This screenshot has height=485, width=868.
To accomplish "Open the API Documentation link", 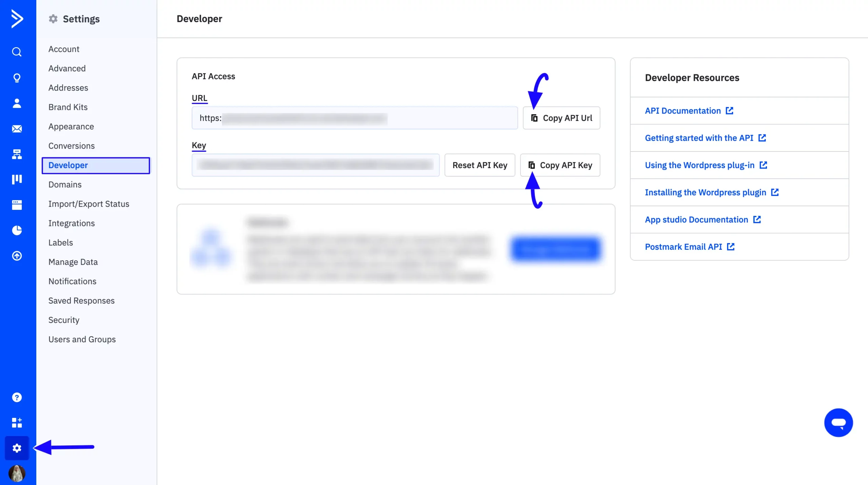I will (x=683, y=111).
